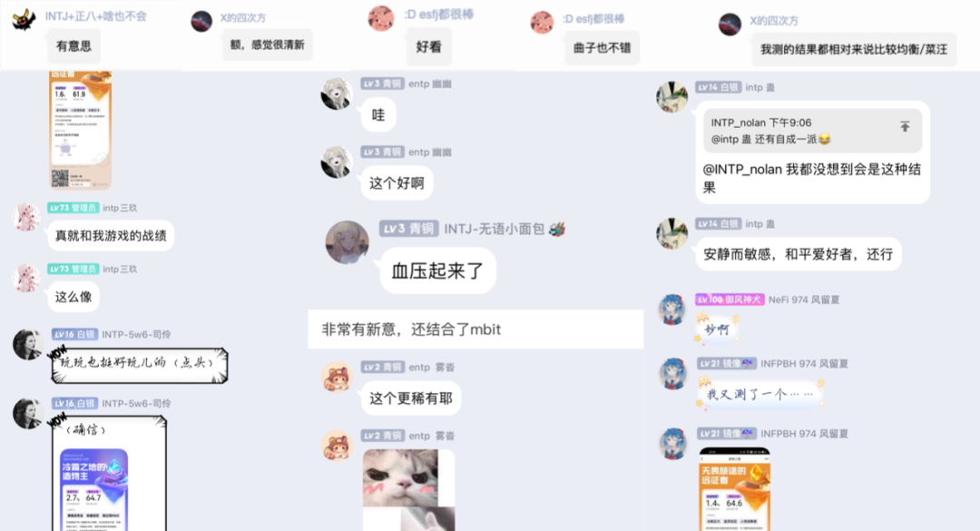Click the pin-to-top arrow in quoted reply
This screenshot has width=980, height=531.
[905, 126]
